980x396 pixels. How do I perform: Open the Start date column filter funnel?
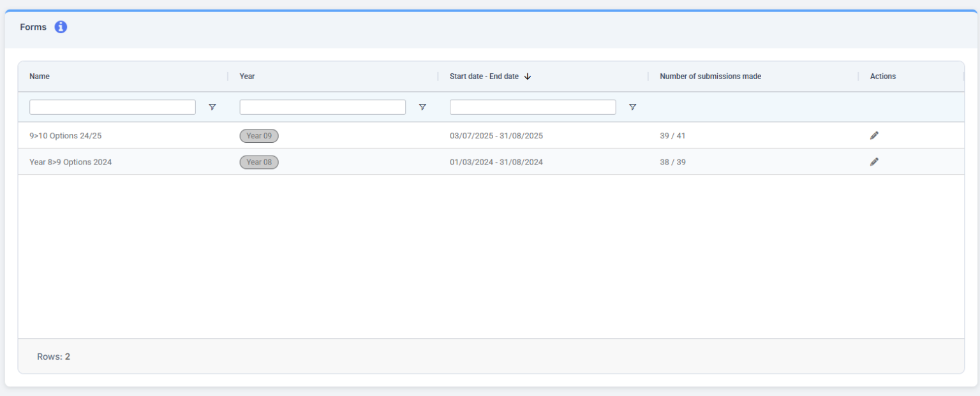pos(632,106)
